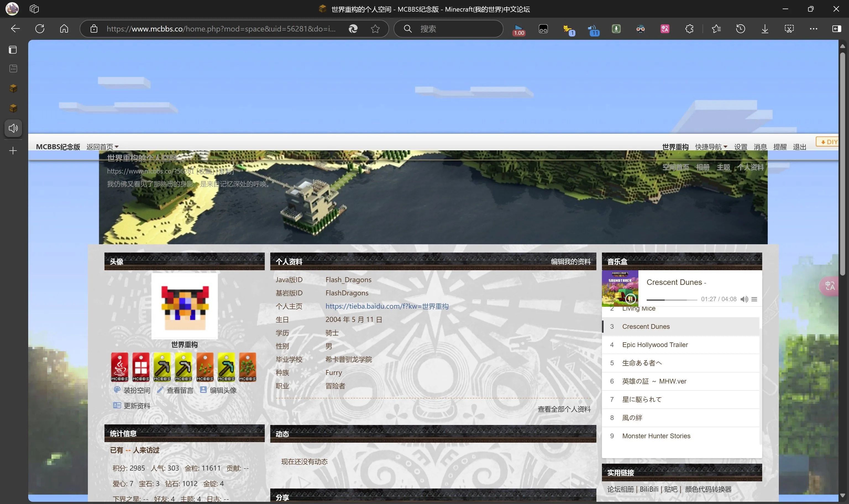Open 设置 settings in the top nav
849x504 pixels.
[x=741, y=147]
